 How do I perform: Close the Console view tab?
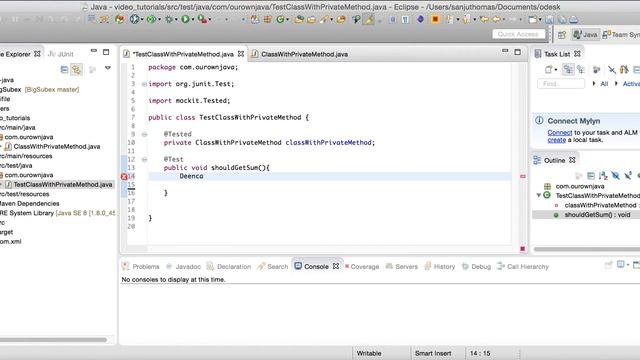click(336, 266)
